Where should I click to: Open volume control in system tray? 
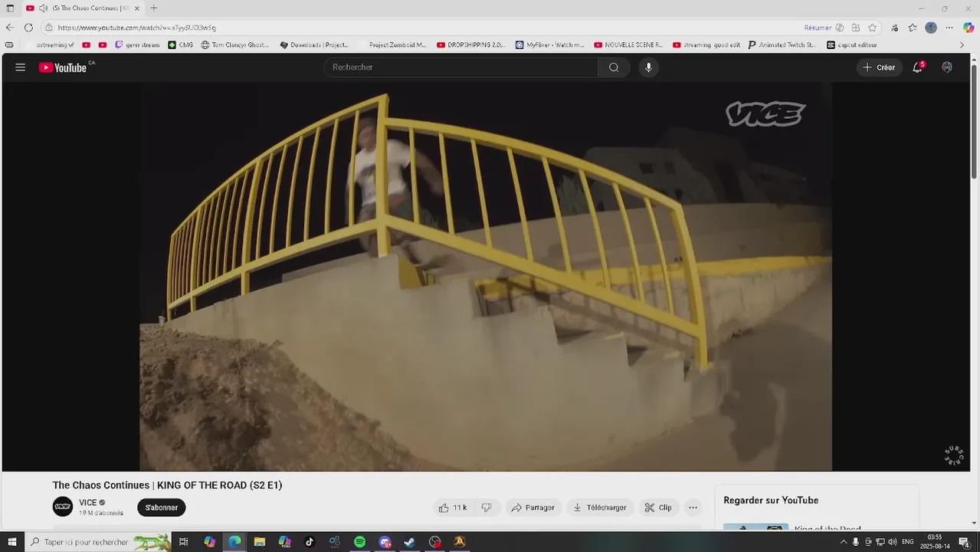(x=893, y=542)
